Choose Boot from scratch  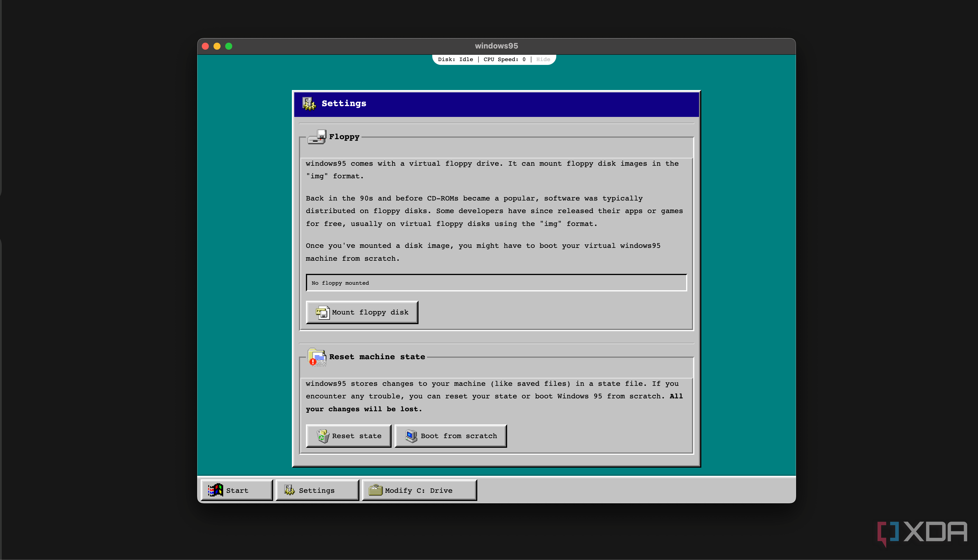click(450, 436)
